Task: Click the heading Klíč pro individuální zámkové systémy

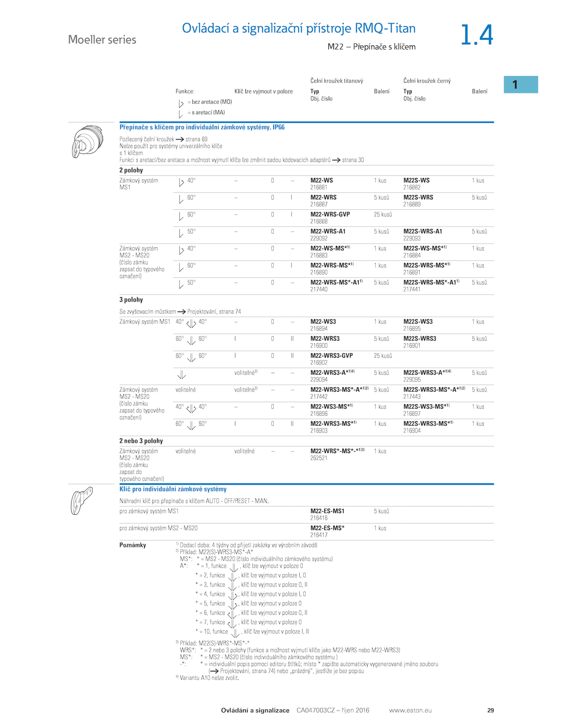Action: pyautogui.click(x=173, y=489)
